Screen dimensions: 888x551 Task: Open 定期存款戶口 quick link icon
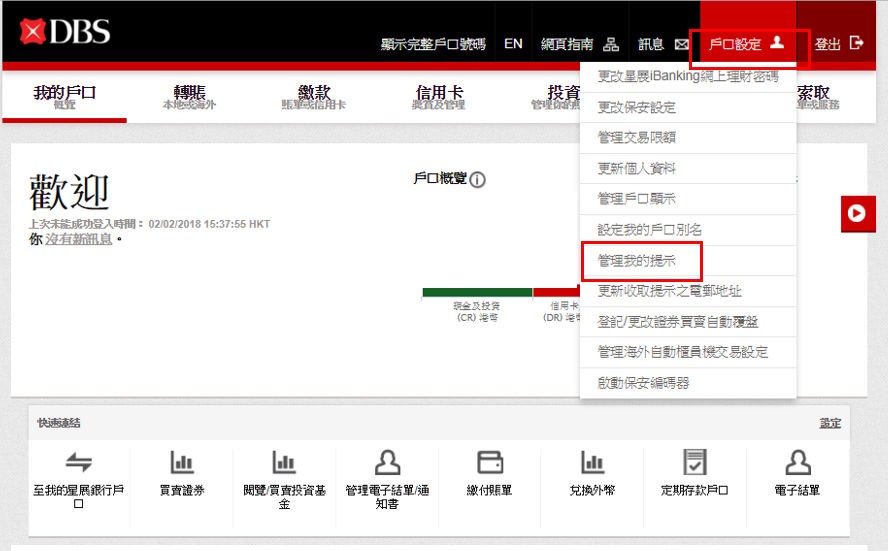click(x=694, y=462)
